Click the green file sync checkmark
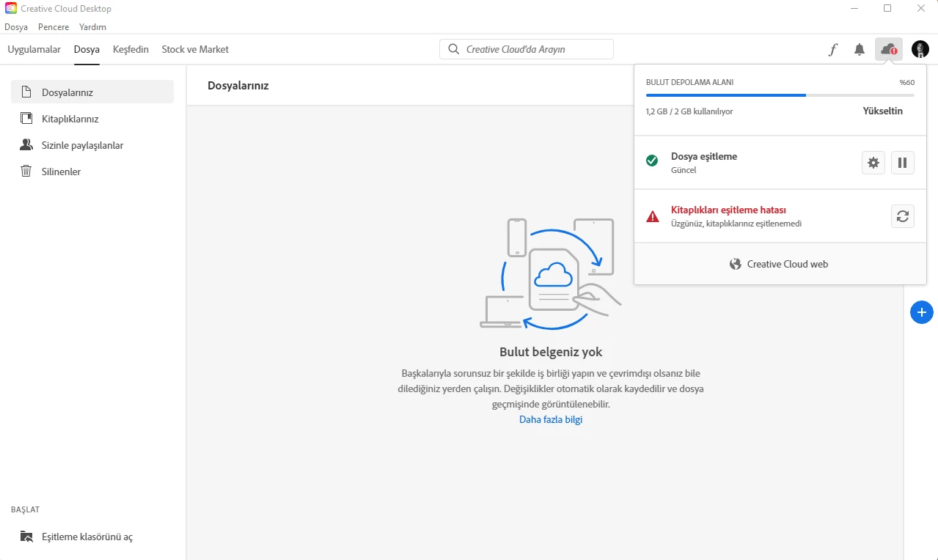The height and width of the screenshot is (560, 938). pos(652,161)
